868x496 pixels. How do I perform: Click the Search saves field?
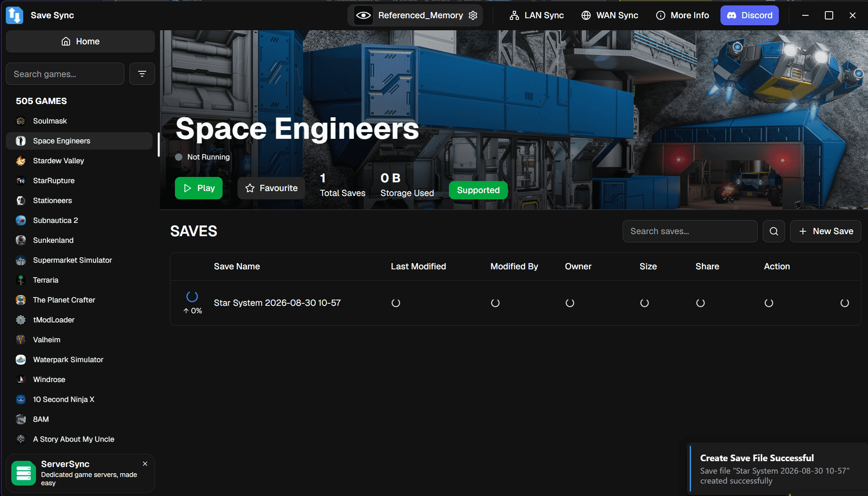pyautogui.click(x=690, y=231)
